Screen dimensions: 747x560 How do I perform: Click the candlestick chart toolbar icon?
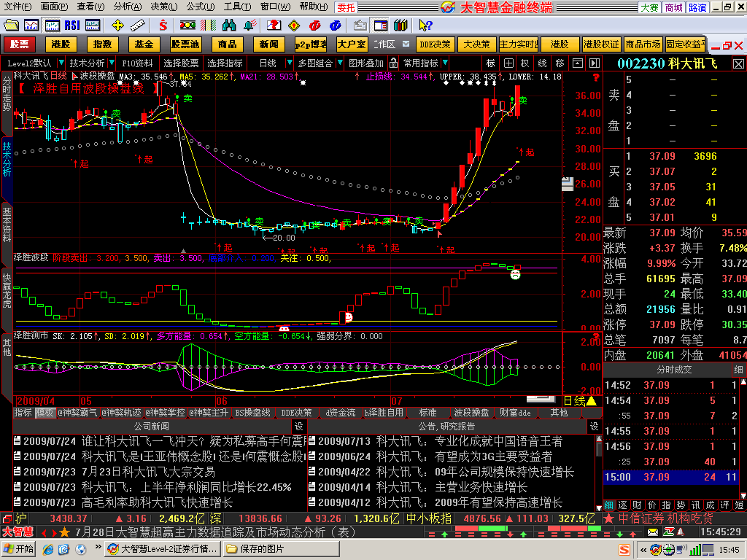52,26
